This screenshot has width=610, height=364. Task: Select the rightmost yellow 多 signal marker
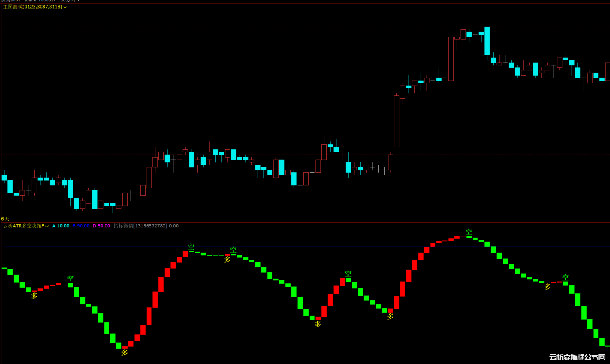[547, 287]
